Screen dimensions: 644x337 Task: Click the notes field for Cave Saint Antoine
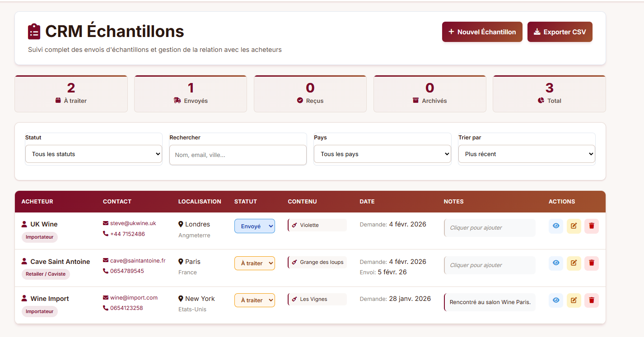[x=489, y=265]
